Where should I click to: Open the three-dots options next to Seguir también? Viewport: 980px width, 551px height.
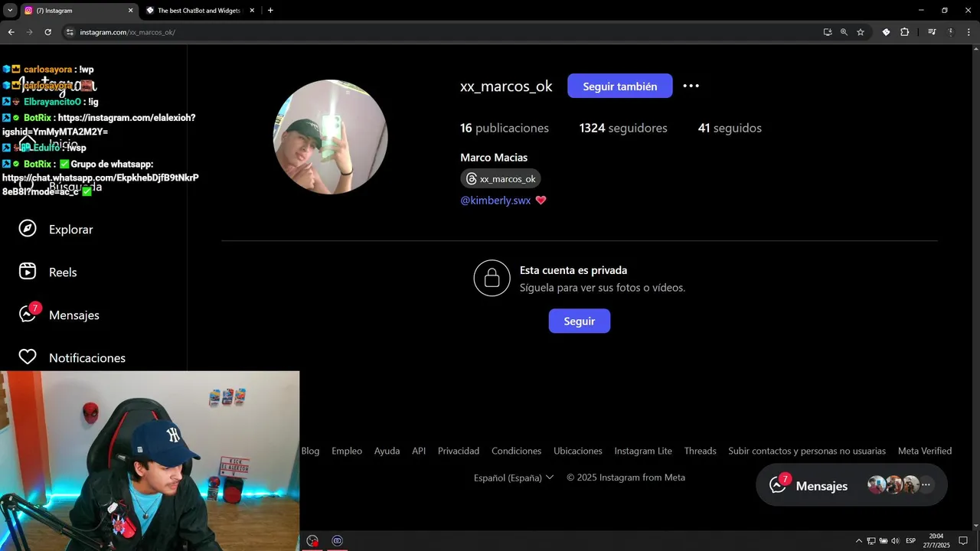click(x=691, y=86)
